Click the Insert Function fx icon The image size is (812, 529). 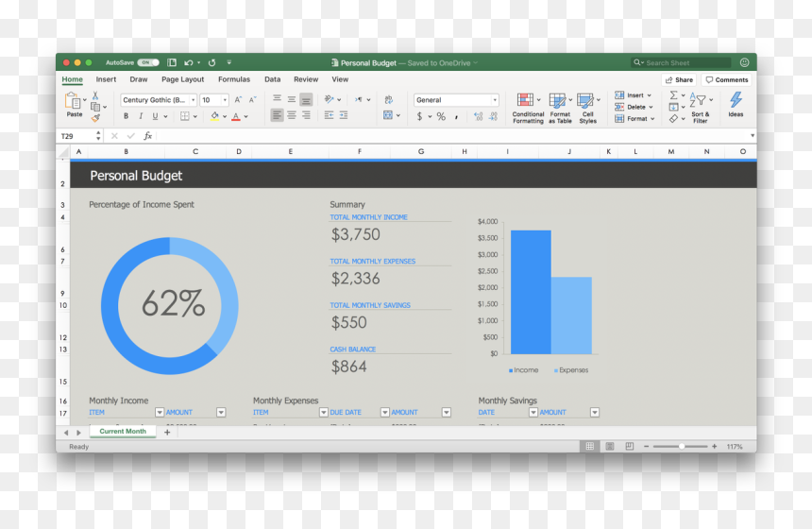point(147,136)
